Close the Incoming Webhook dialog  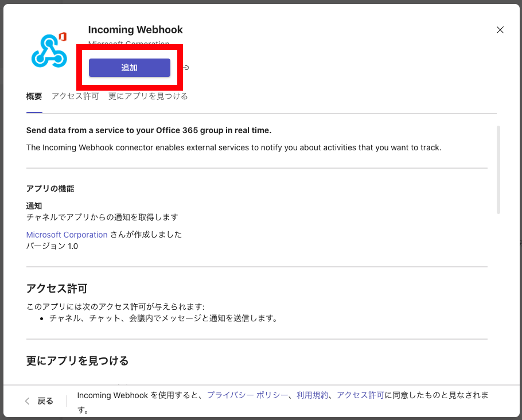500,30
